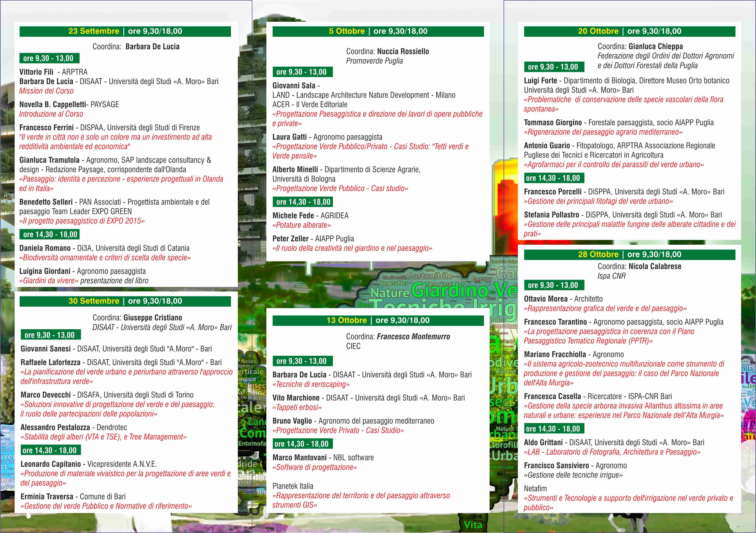Select 30 Settembre 'ore 9,30 - 13,00' label

(x=51, y=335)
